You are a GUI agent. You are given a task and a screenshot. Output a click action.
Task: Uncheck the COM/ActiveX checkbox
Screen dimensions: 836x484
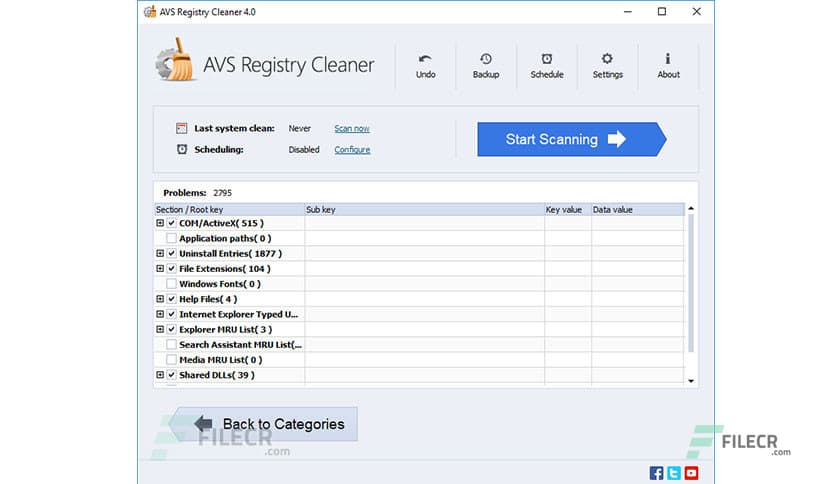(x=171, y=223)
